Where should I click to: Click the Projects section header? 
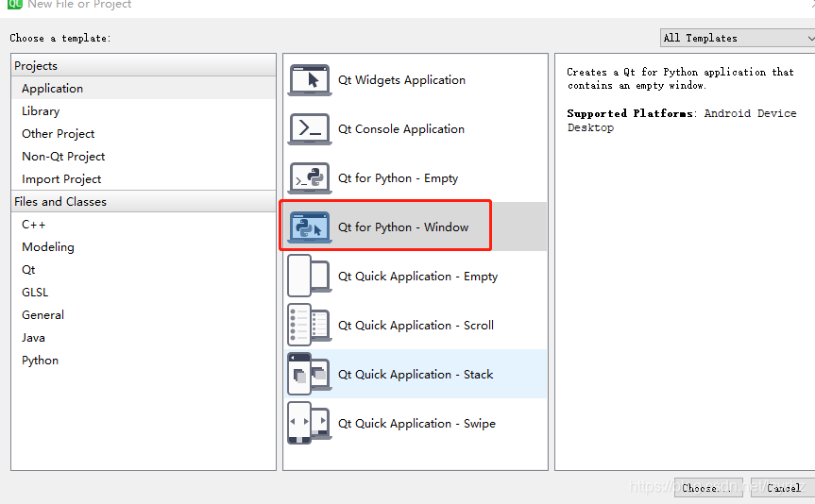144,65
